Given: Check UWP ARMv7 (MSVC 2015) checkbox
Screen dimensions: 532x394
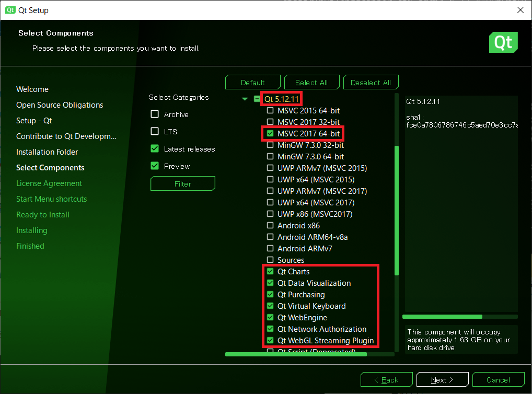Looking at the screenshot, I should click(x=270, y=168).
